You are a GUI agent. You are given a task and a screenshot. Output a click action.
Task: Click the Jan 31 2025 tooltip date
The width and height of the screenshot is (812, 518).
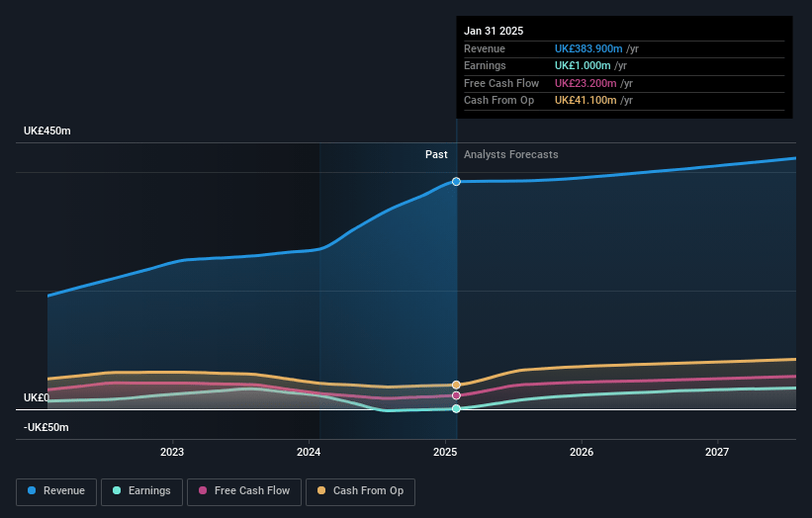494,31
